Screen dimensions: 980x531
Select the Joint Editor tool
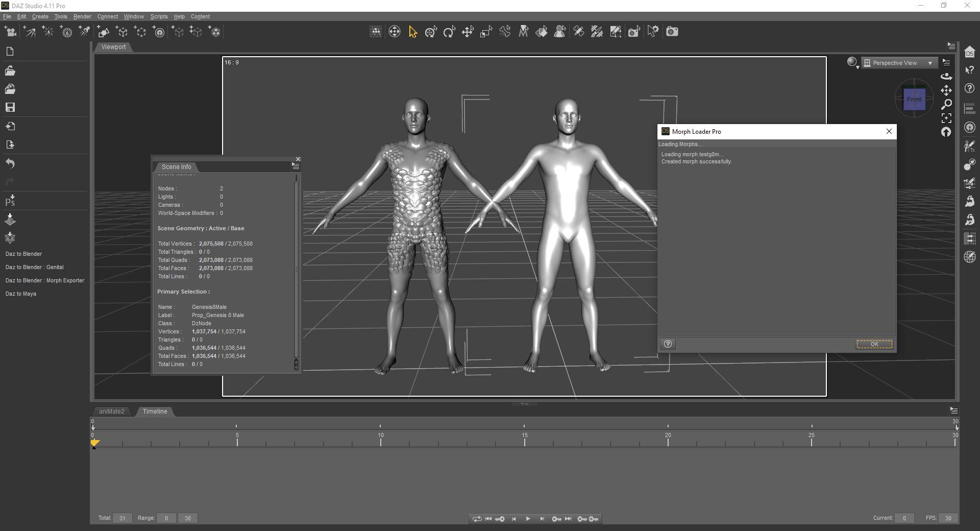point(578,32)
